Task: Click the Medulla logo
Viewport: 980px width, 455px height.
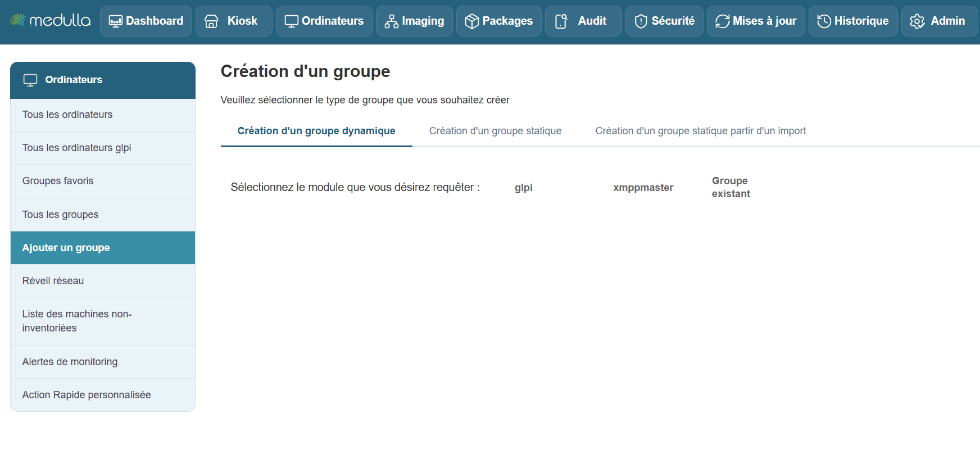Action: coord(50,21)
